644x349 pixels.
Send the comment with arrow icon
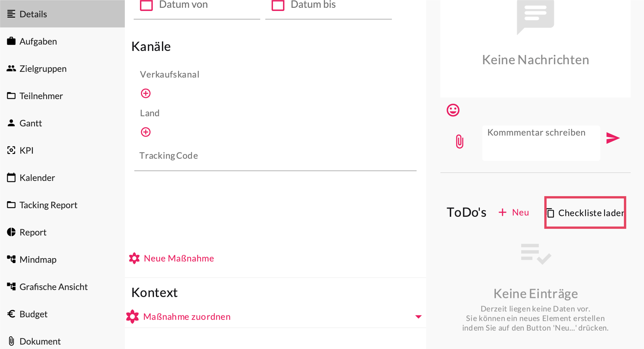[613, 138]
